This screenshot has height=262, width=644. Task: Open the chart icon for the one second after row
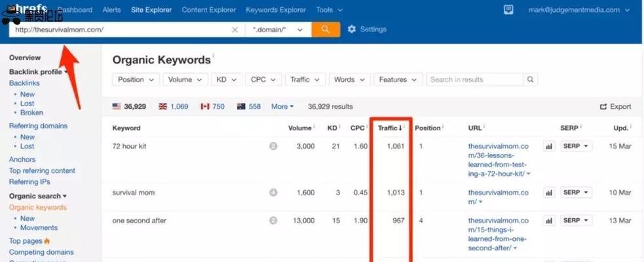tap(549, 221)
